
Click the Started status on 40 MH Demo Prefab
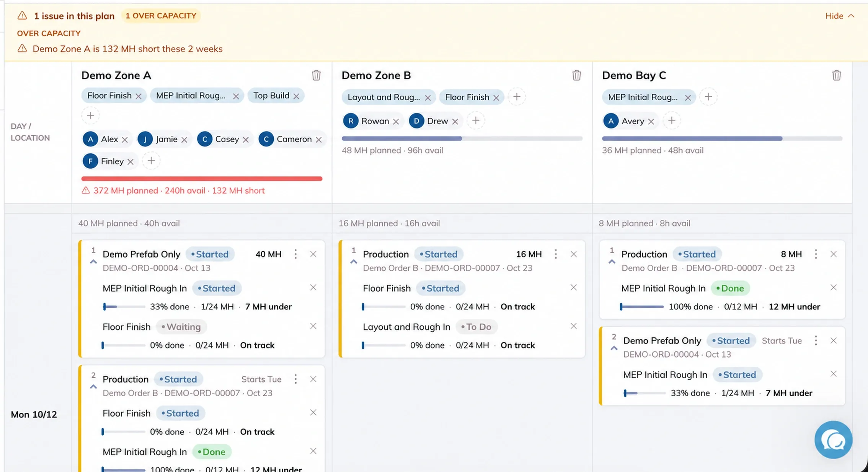[210, 254]
